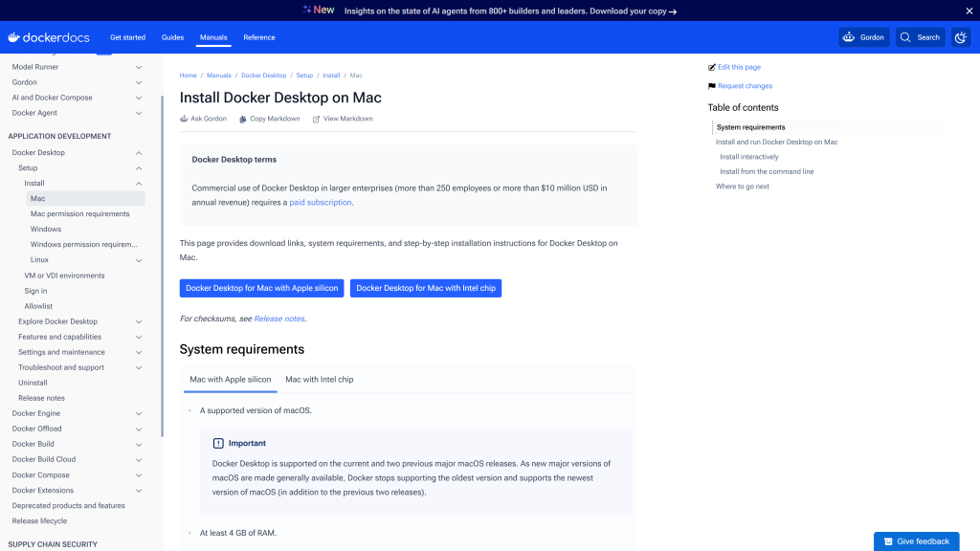The height and width of the screenshot is (551, 980).
Task: Go to Manuals breadcrumb
Action: [x=219, y=75]
